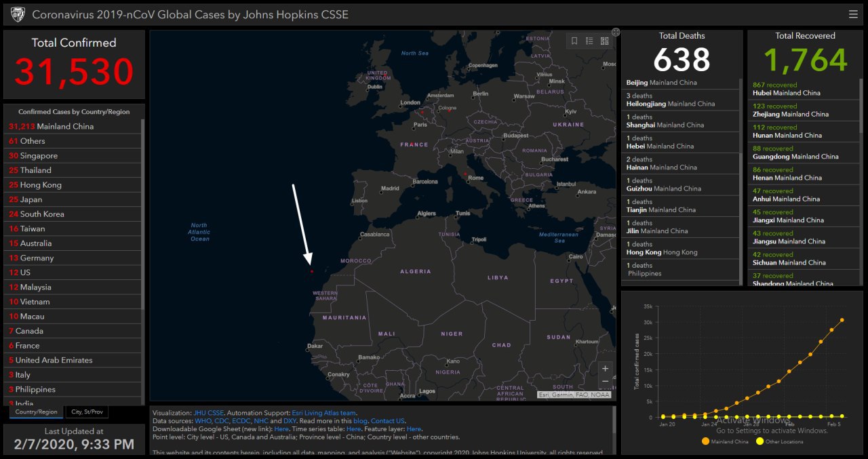Image resolution: width=868 pixels, height=459 pixels.
Task: Open the NHC data source link
Action: coord(261,421)
